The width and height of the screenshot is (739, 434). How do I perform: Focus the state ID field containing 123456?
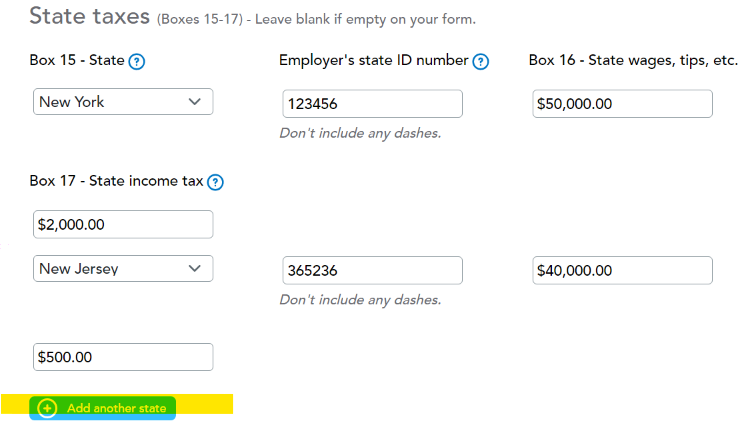pyautogui.click(x=372, y=103)
